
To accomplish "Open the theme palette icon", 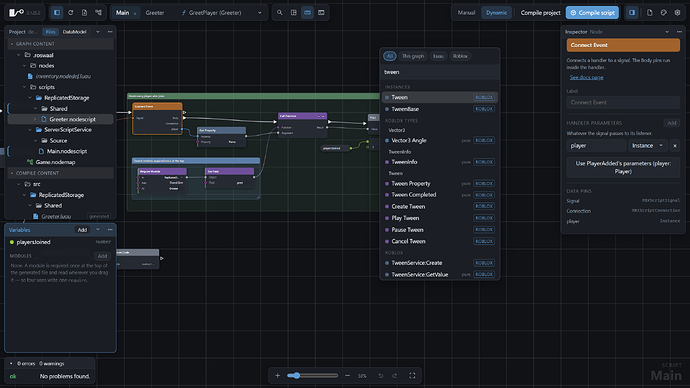I will click(664, 13).
